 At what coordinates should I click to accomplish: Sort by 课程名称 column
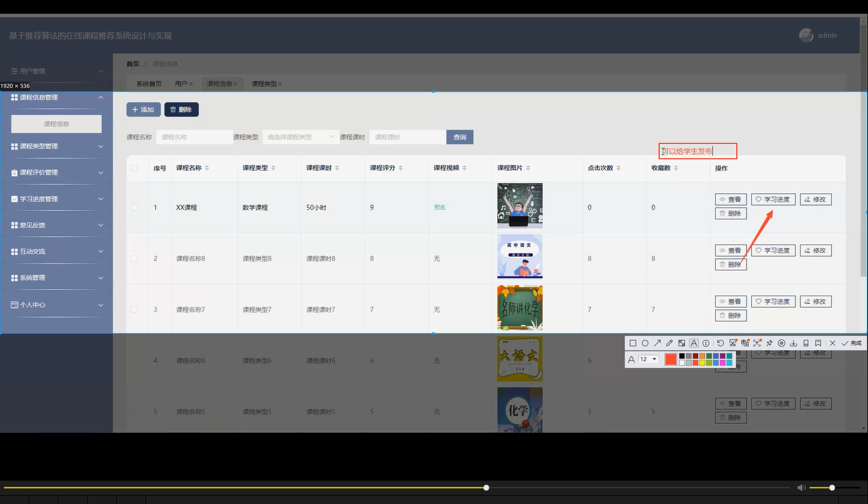click(207, 168)
